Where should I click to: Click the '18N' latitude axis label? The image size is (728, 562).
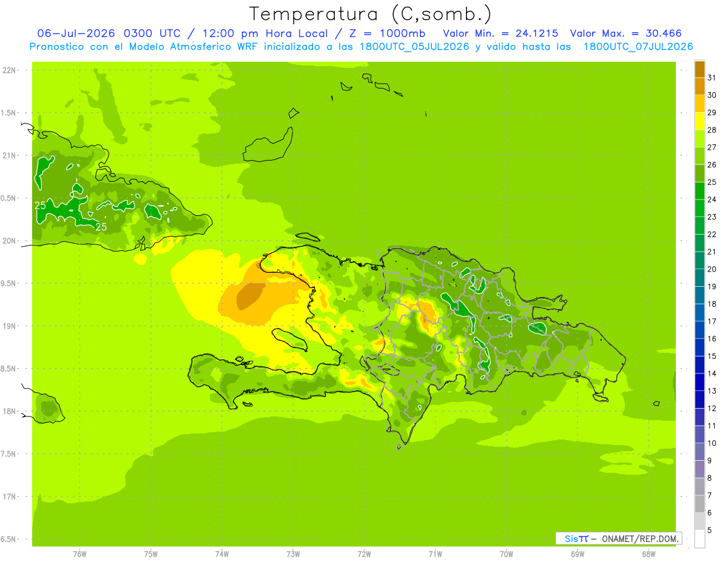(x=10, y=411)
